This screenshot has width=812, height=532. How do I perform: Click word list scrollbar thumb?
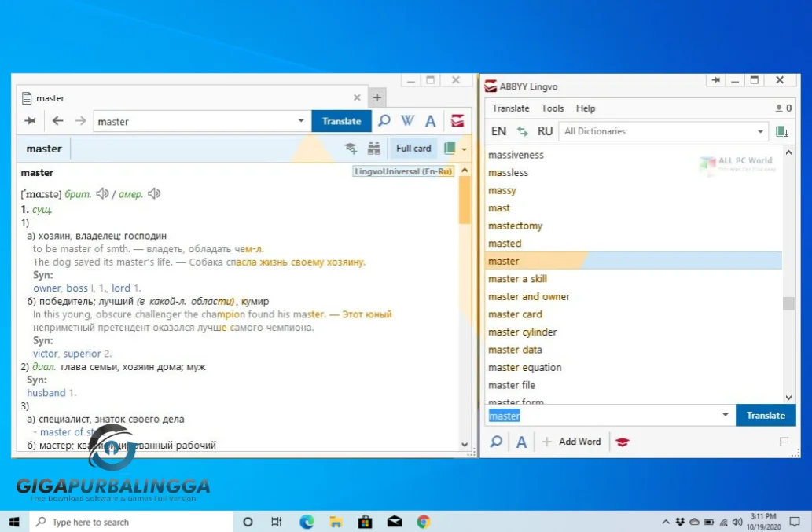pyautogui.click(x=788, y=303)
